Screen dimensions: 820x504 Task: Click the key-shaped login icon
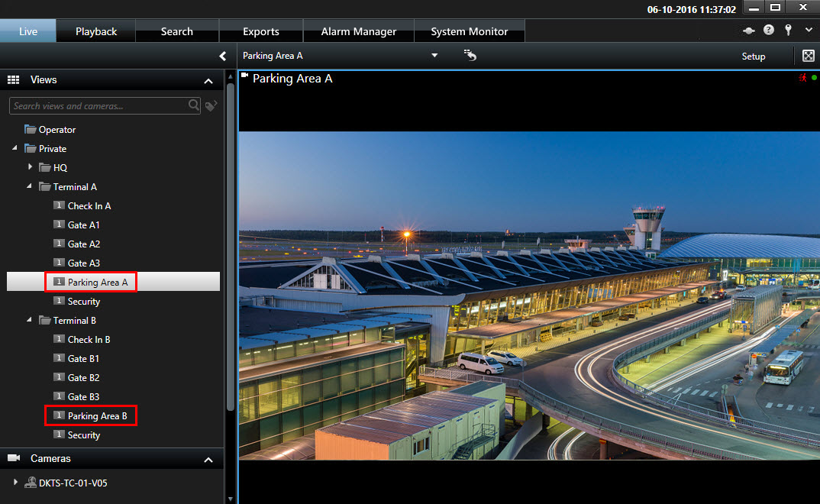click(x=788, y=31)
